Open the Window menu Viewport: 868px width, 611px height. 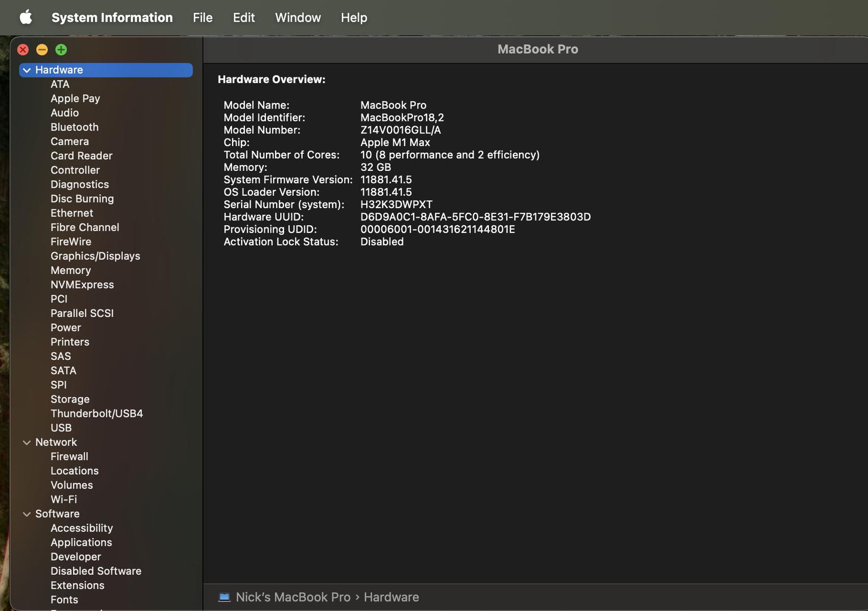point(298,18)
